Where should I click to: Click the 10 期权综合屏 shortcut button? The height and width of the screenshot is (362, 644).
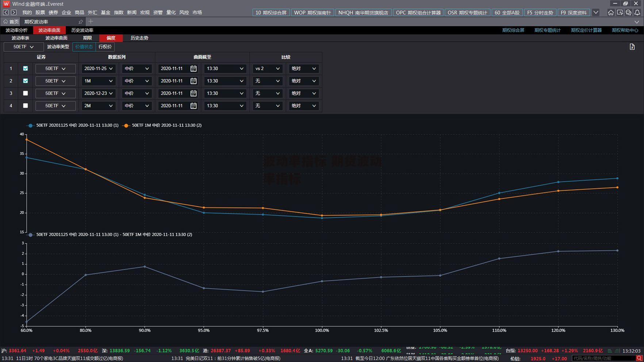[x=271, y=12]
